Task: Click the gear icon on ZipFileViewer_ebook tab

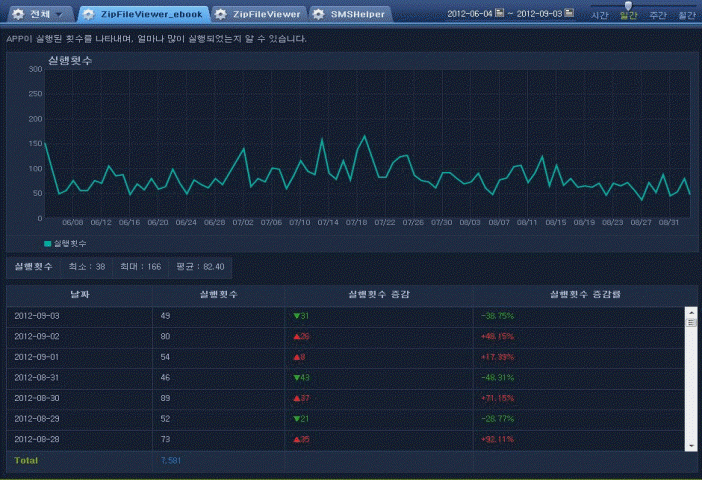Action: pos(88,14)
